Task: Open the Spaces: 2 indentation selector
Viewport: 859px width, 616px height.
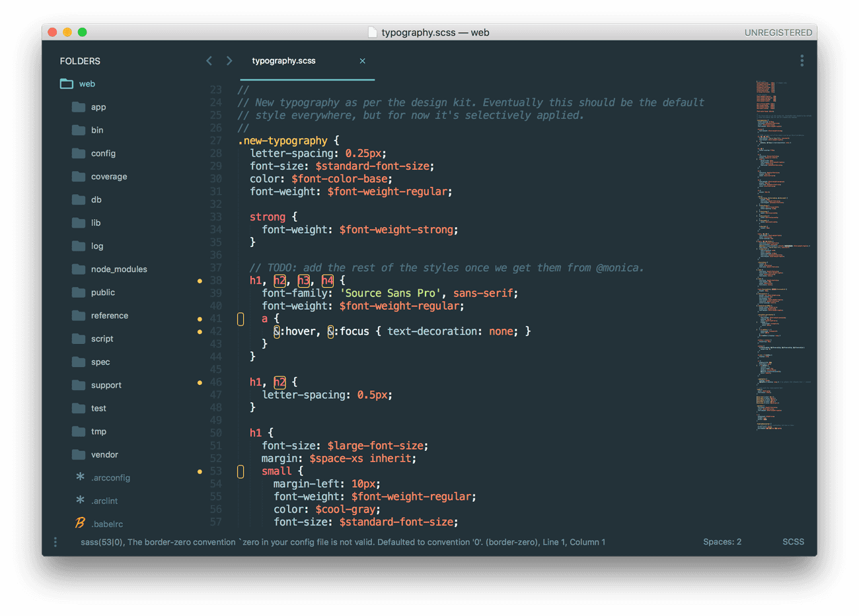Action: pos(722,541)
